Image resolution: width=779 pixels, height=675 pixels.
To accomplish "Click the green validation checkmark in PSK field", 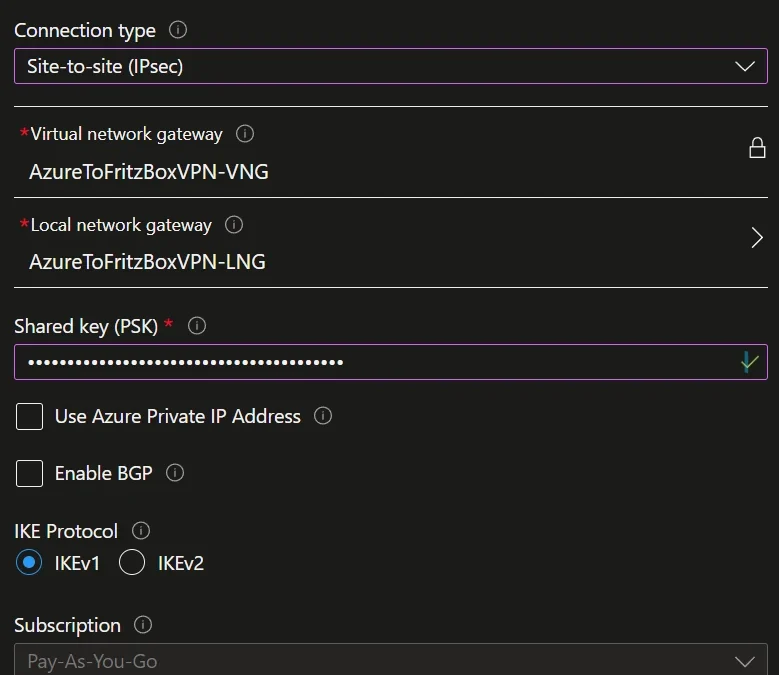I will (749, 362).
